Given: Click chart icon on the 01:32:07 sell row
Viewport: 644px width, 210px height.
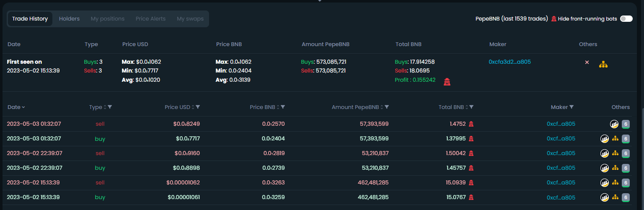Looking at the screenshot, I should 614,124.
